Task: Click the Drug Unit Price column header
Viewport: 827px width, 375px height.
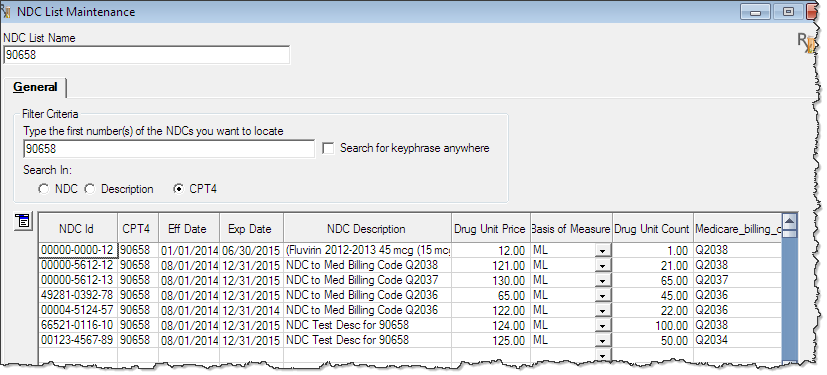Action: (x=491, y=228)
